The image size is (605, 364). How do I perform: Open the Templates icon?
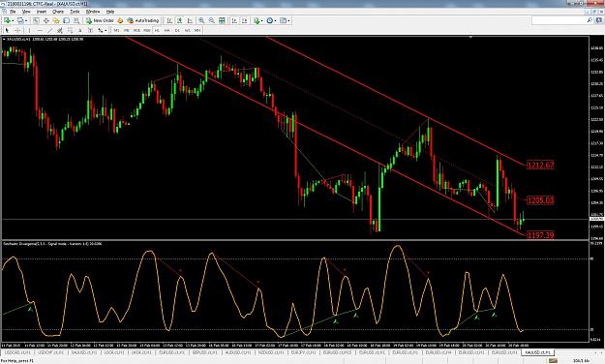click(x=283, y=20)
